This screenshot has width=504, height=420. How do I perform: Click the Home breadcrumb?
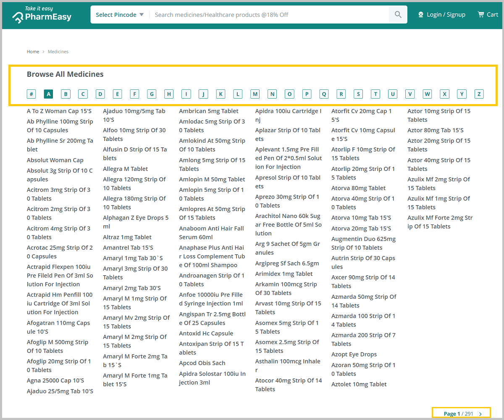coord(33,52)
